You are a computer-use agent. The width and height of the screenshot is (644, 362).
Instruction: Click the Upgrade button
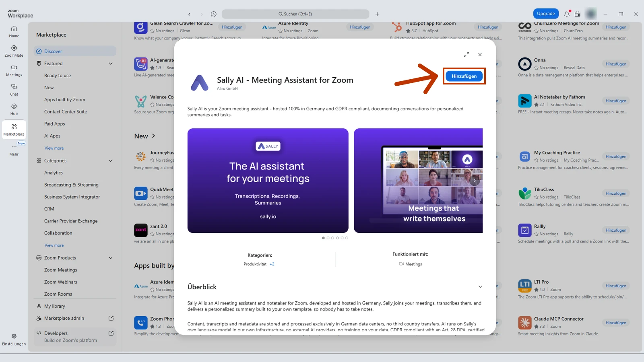tap(546, 14)
